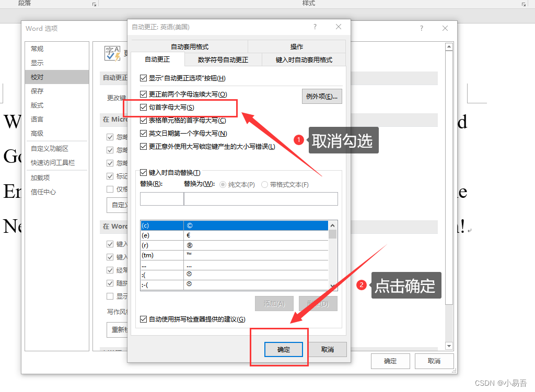
Task: Open the 操作 tab
Action: pos(297,46)
